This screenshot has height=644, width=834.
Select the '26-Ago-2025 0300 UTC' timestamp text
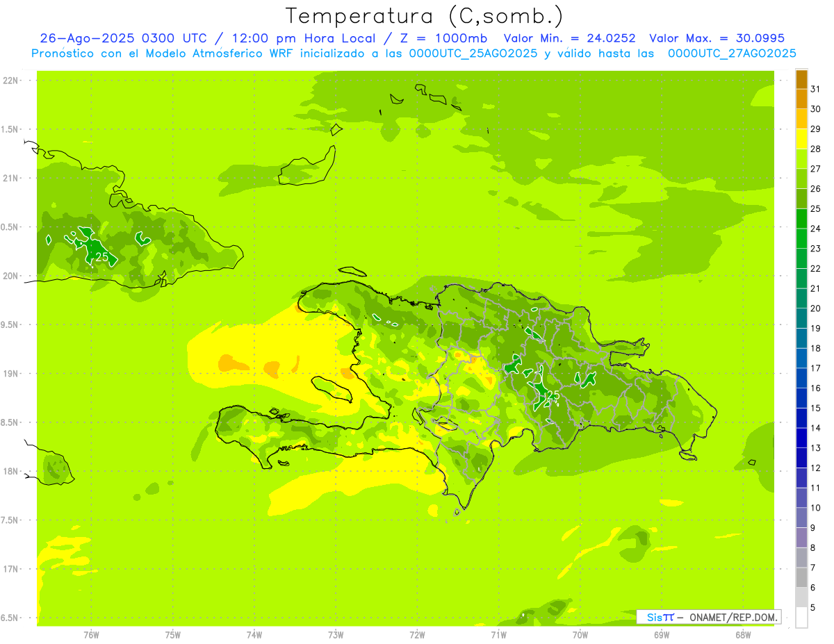click(x=125, y=38)
